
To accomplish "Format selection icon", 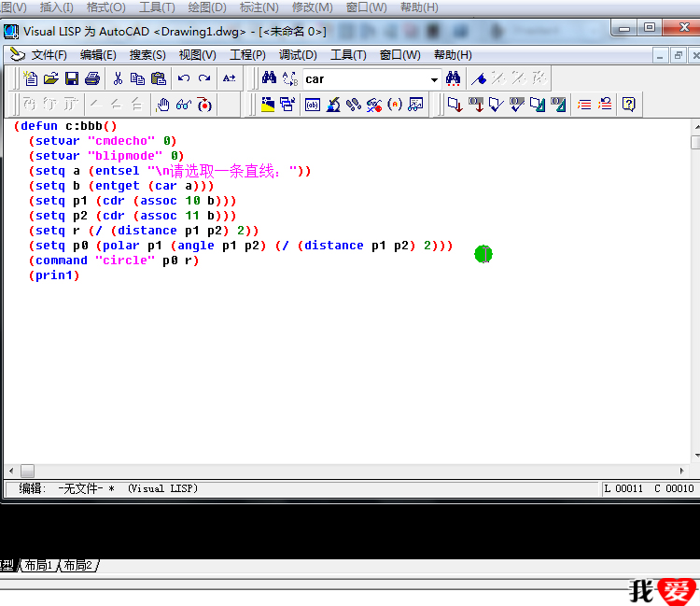I will click(557, 105).
